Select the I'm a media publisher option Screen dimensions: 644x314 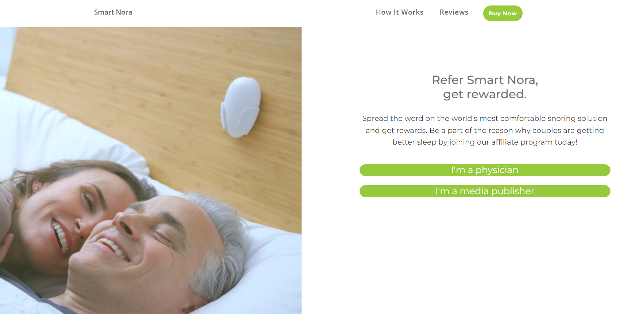coord(485,191)
